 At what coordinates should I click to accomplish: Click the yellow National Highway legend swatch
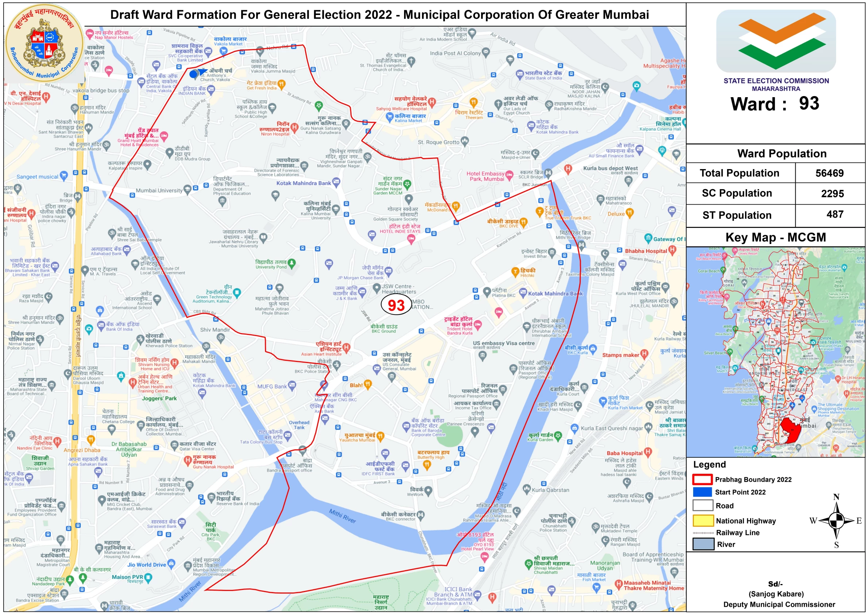702,520
